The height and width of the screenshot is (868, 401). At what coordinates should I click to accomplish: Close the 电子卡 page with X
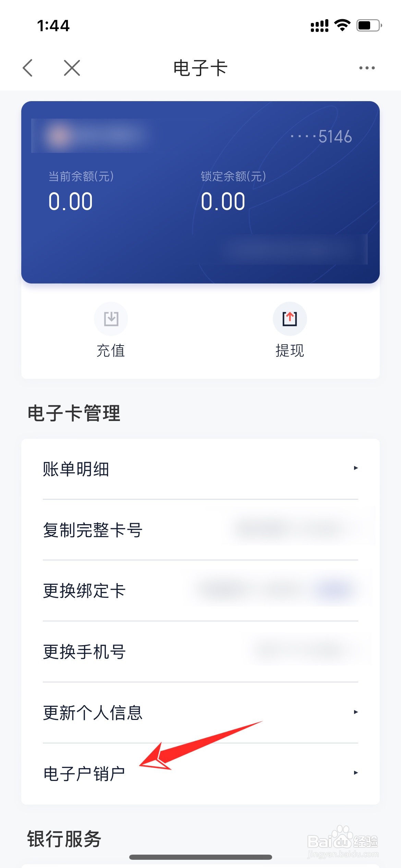click(x=72, y=68)
